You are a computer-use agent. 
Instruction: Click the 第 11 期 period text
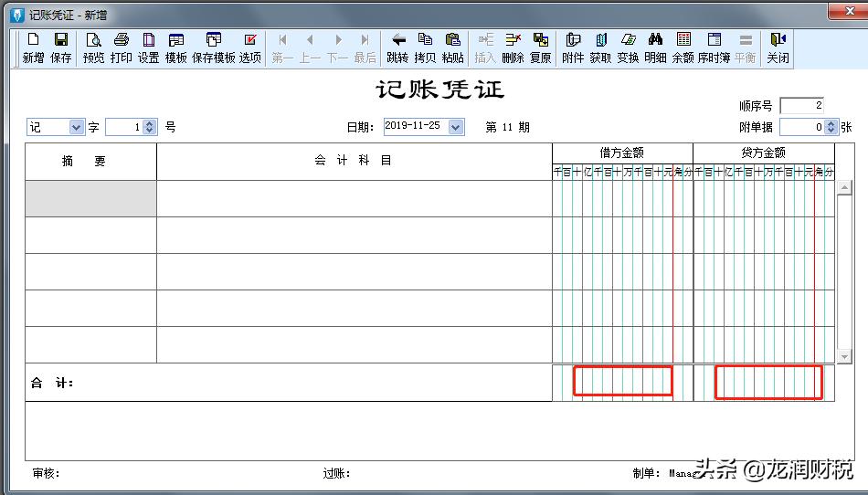click(508, 127)
